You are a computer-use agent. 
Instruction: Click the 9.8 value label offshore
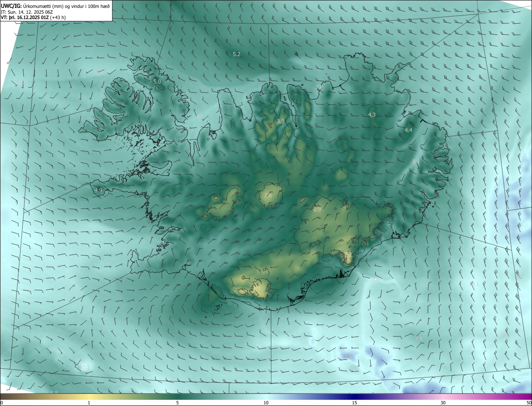click(375, 280)
